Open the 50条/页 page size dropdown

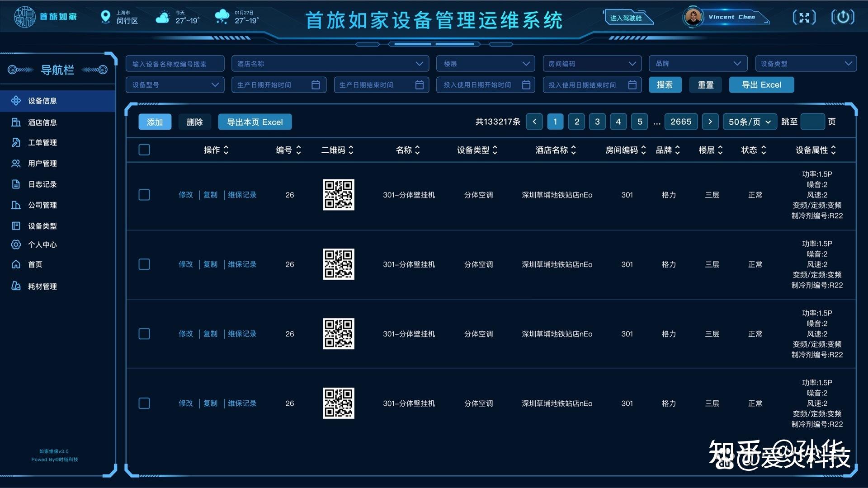coord(749,122)
